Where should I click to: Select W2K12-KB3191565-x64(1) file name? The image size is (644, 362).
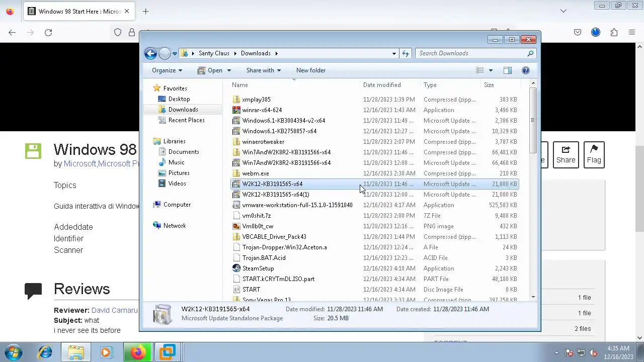[276, 195]
